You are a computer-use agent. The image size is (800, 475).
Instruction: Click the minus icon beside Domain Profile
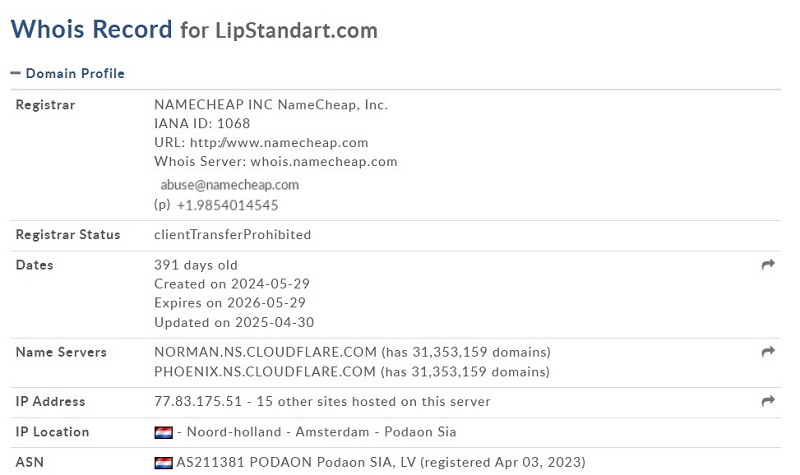coord(15,73)
